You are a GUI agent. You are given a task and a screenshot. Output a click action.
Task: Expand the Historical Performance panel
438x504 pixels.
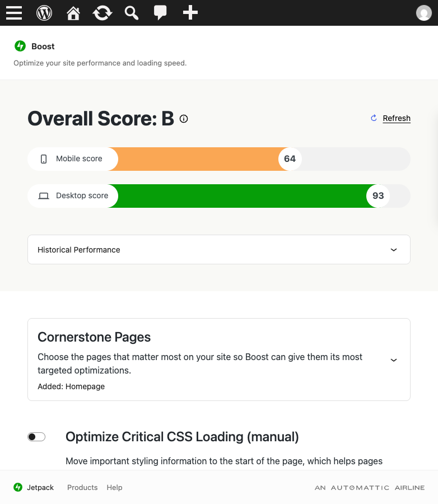(x=219, y=250)
